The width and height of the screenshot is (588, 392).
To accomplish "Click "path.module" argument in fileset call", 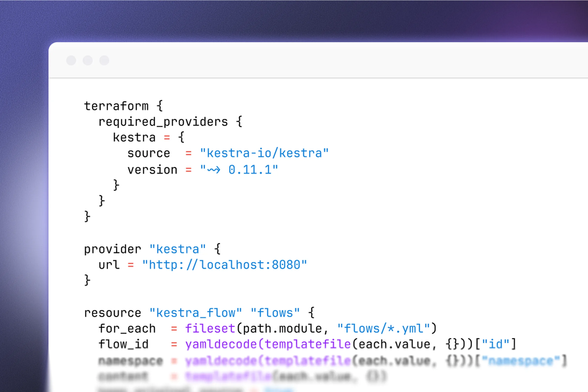I will (x=282, y=329).
